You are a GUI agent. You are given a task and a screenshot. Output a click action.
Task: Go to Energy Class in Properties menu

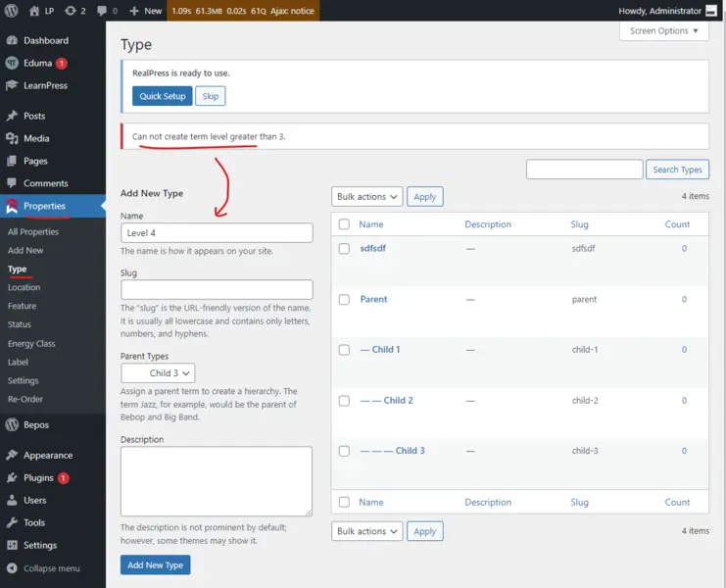(x=31, y=344)
